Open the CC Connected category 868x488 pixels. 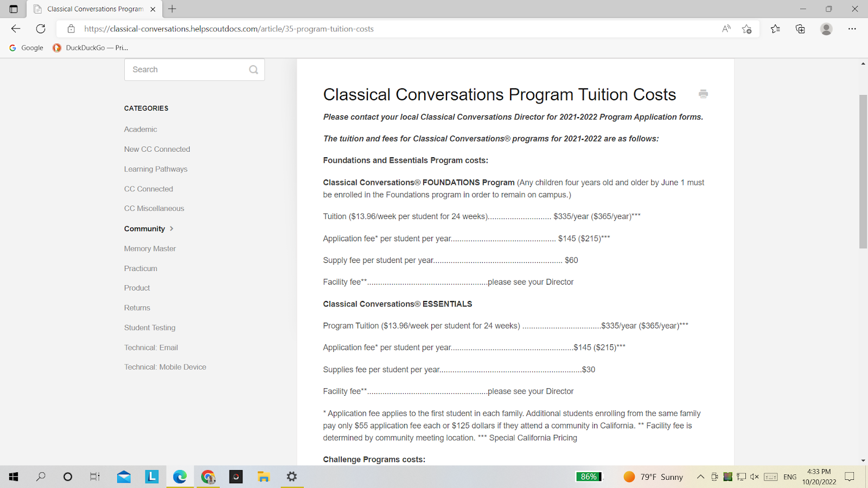pyautogui.click(x=149, y=189)
